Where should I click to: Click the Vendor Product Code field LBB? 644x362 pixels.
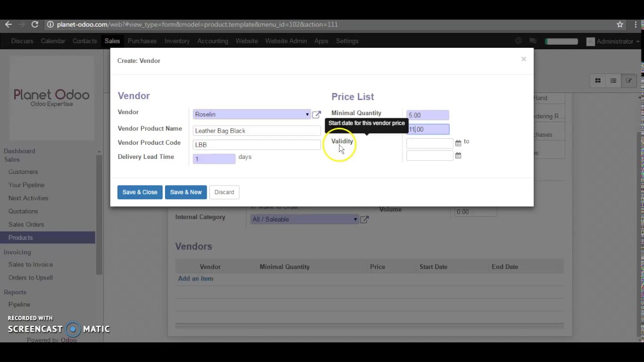257,145
